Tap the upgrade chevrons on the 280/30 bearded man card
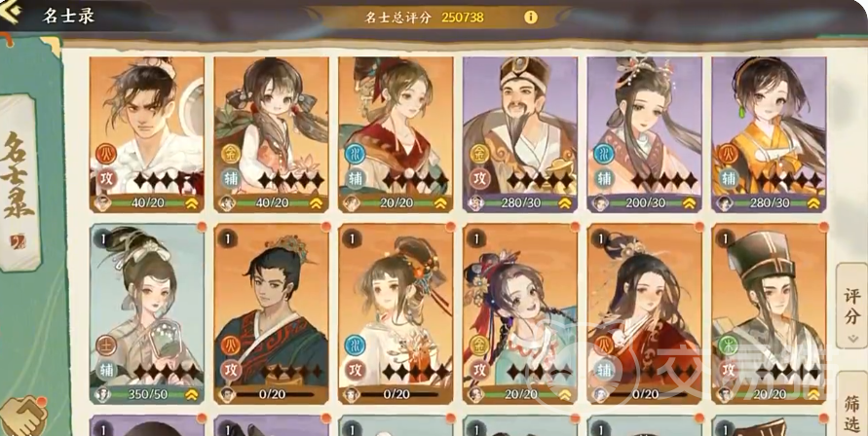This screenshot has height=436, width=868. 565,203
